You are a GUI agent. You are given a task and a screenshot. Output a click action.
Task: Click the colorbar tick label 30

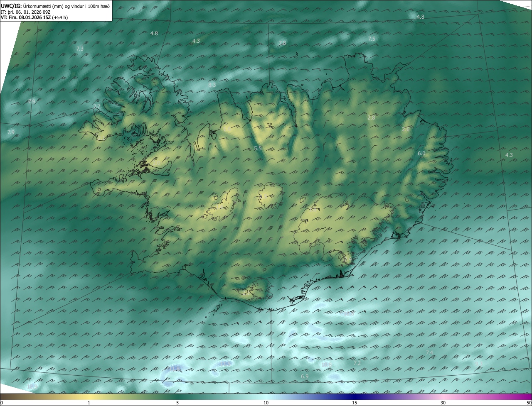point(443,403)
